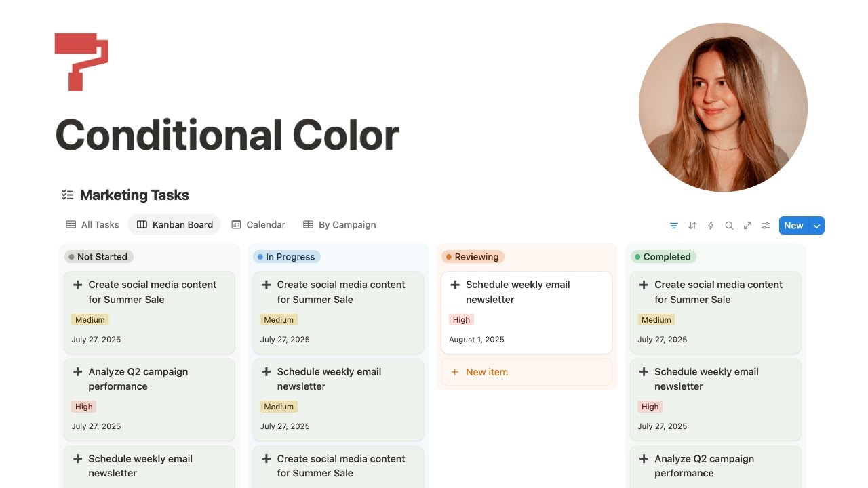The height and width of the screenshot is (488, 868).
Task: Click Medium tag on In Progress newsletter card
Action: point(279,407)
